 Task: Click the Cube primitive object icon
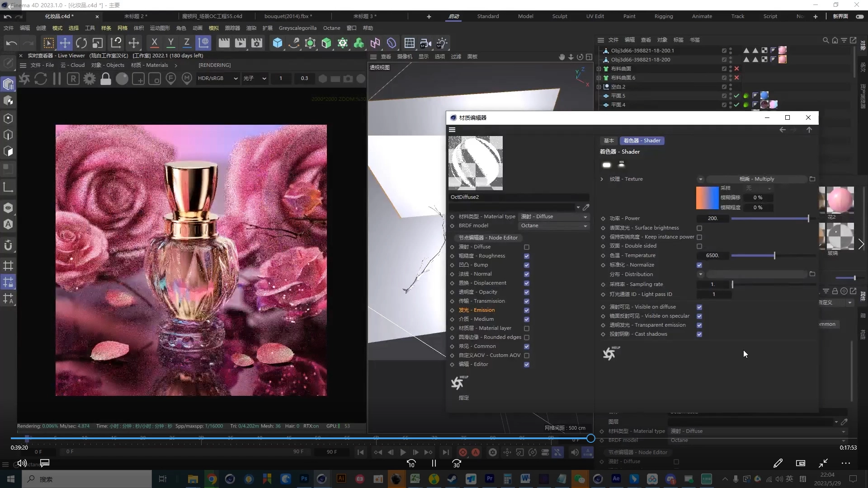click(x=278, y=43)
